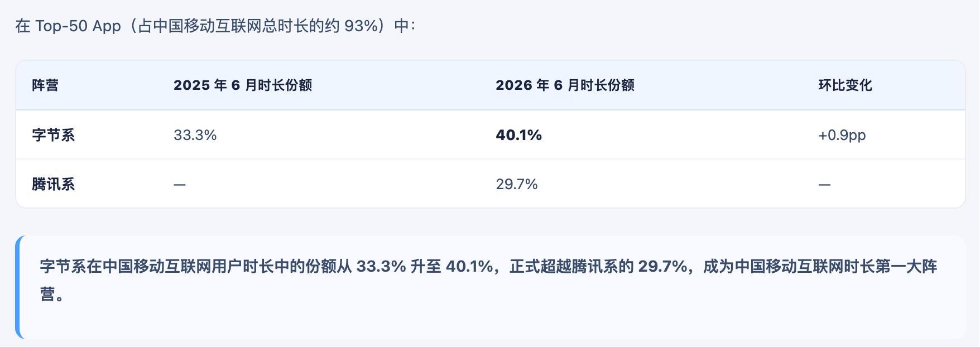Click 40.1% inside the quote block
The height and width of the screenshot is (347, 980).
coord(469,266)
